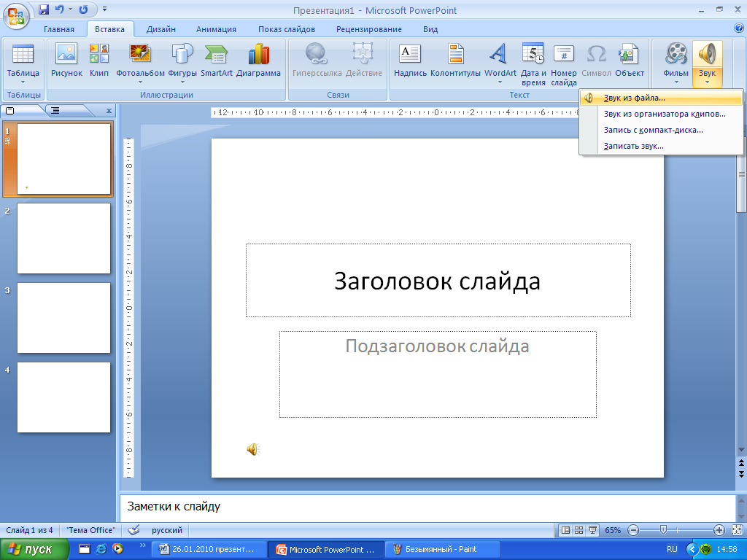The image size is (747, 560).
Task: Open the undo history dropdown arrow
Action: (x=70, y=9)
